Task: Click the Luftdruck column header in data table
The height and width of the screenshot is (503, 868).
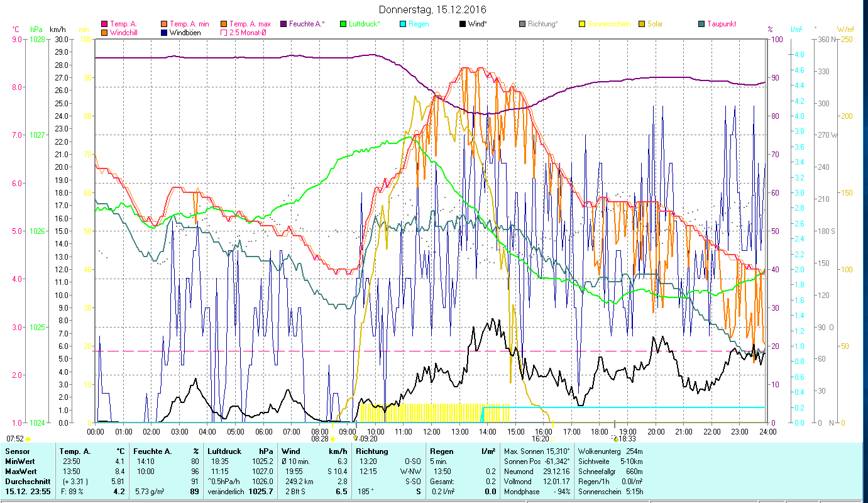Action: 224,451
